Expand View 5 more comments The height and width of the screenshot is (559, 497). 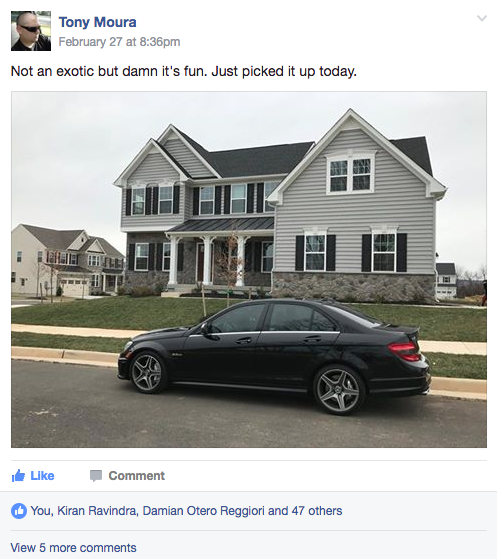click(x=73, y=548)
